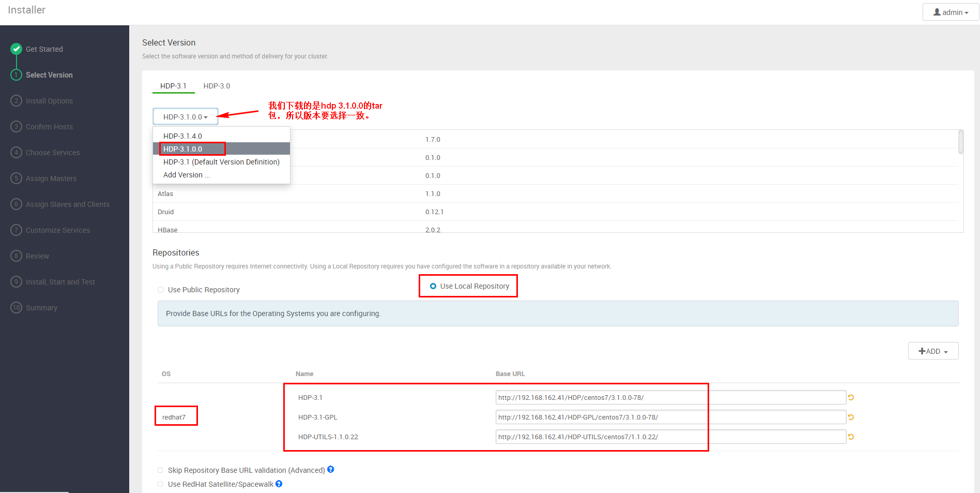Check Use RedHat Satellite/Spacewalk

160,484
